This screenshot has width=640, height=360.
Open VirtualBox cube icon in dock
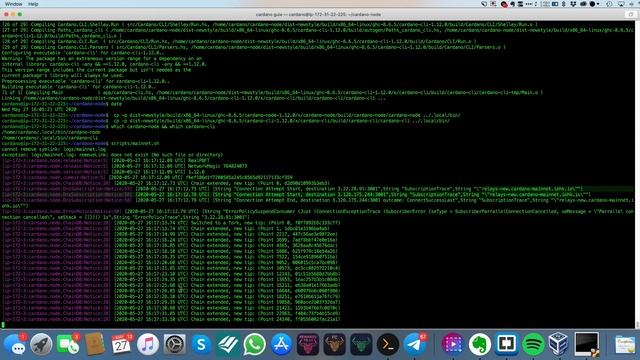tap(558, 344)
